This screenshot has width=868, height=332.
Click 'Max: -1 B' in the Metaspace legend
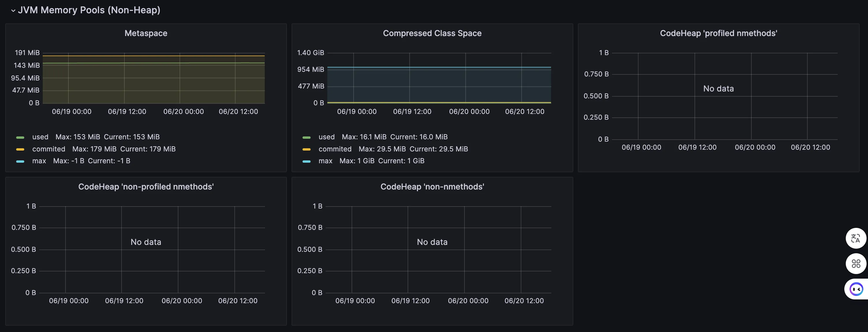point(69,161)
